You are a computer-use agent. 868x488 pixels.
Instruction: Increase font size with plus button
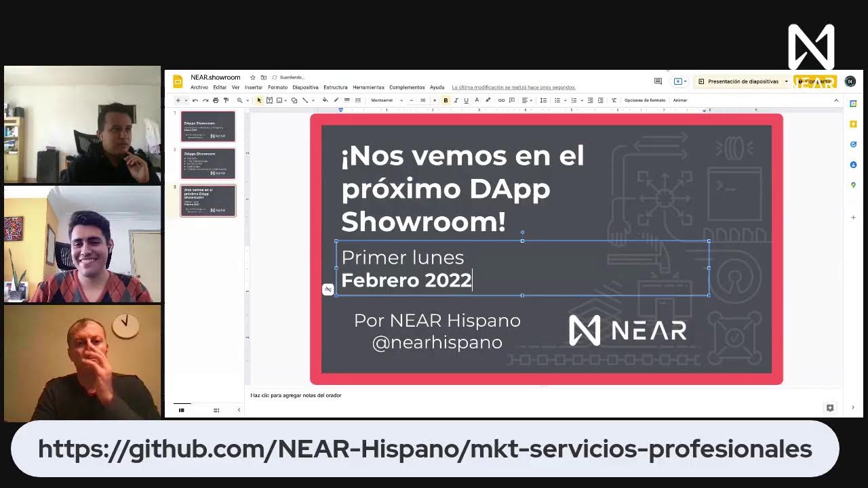tap(435, 100)
